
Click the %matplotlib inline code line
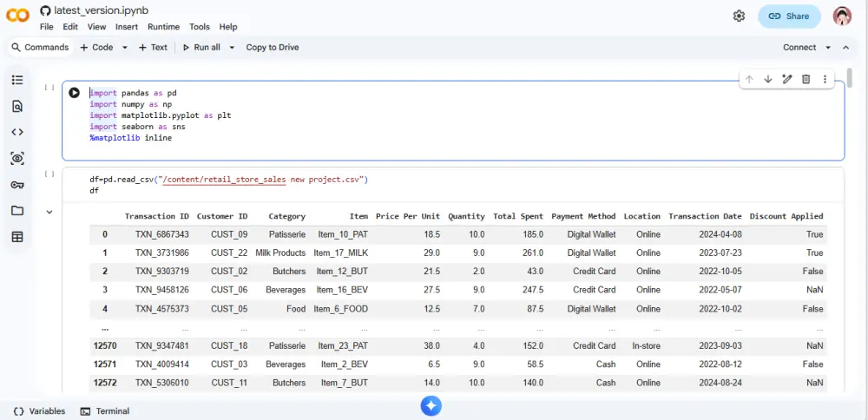[x=131, y=138]
